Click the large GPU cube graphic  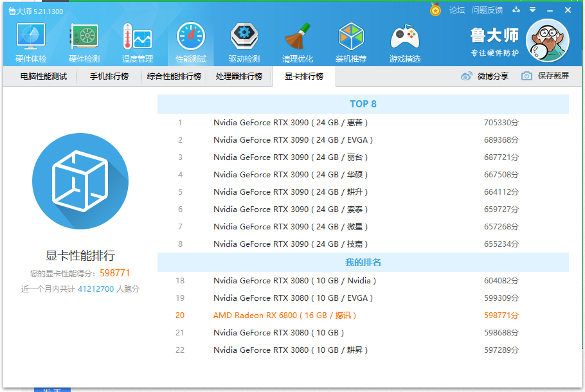80,181
